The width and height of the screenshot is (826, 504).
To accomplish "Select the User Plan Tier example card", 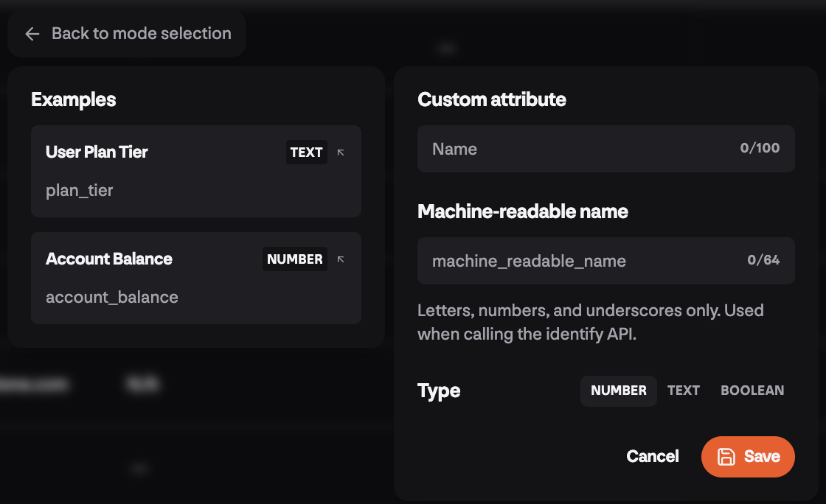I will point(196,171).
